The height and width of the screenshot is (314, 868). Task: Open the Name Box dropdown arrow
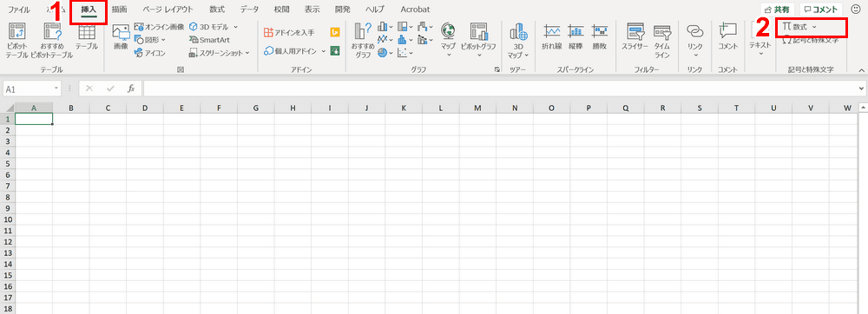[x=56, y=88]
